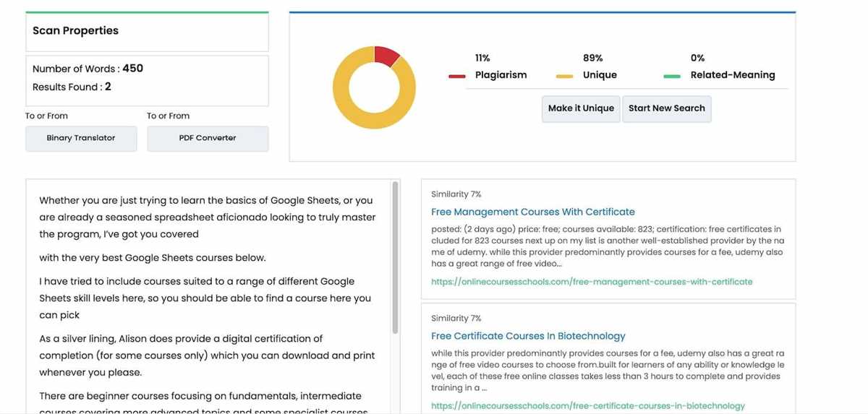
Task: Click the 0% related-meaning value
Action: click(x=698, y=58)
